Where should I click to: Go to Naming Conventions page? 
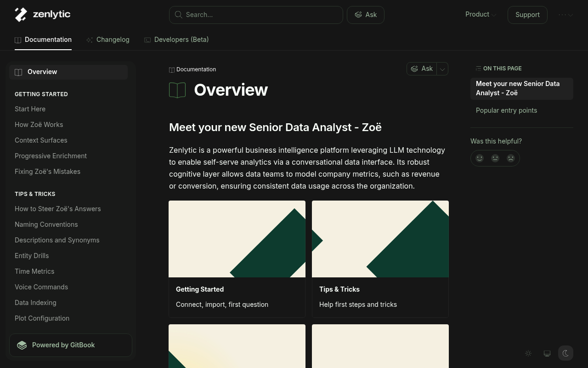pyautogui.click(x=46, y=225)
